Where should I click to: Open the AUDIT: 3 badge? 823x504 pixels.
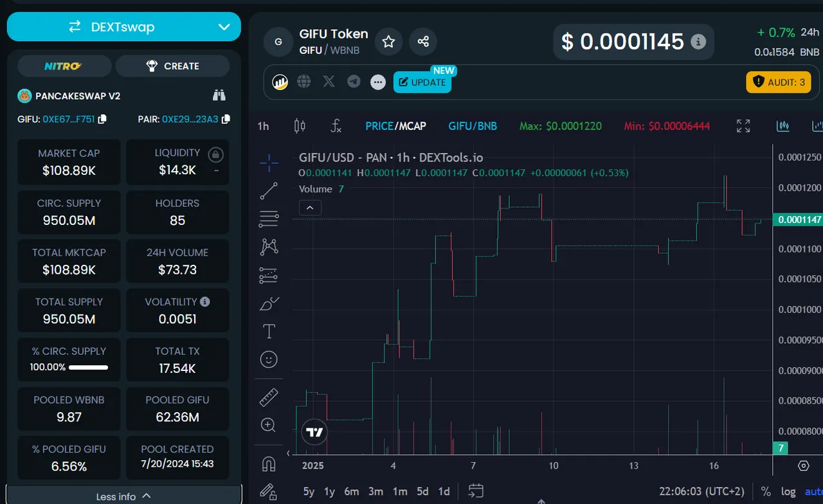pyautogui.click(x=779, y=82)
